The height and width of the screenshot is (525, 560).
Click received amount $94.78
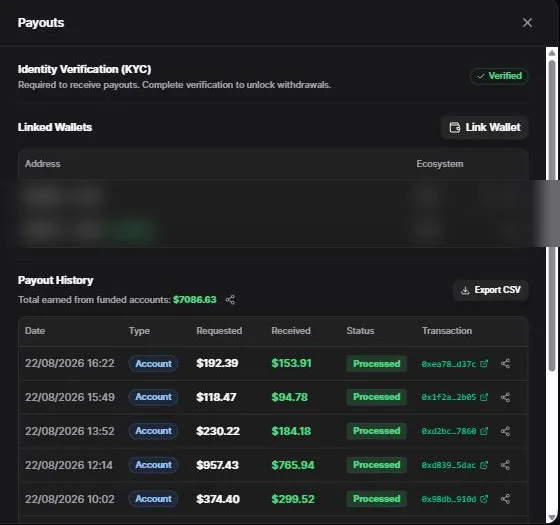tap(290, 397)
